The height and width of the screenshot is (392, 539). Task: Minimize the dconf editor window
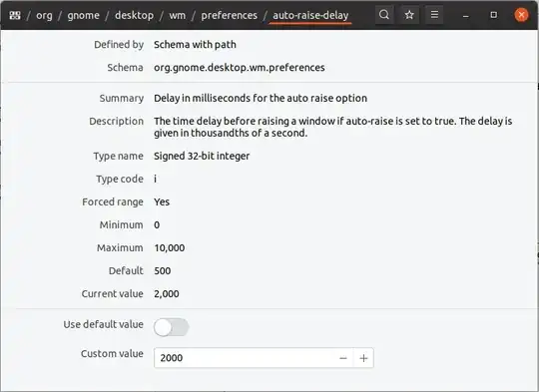(466, 15)
